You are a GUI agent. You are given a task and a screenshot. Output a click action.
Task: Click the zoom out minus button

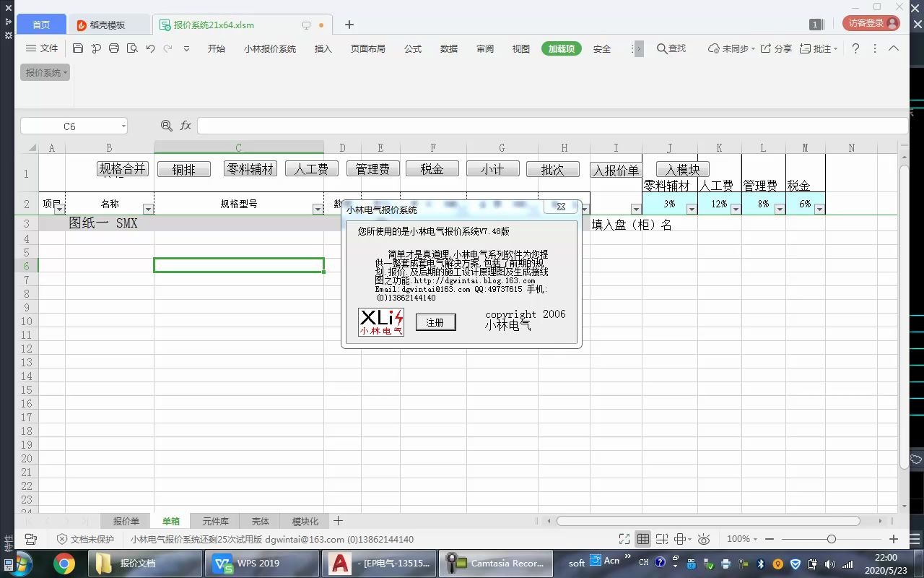coord(769,539)
